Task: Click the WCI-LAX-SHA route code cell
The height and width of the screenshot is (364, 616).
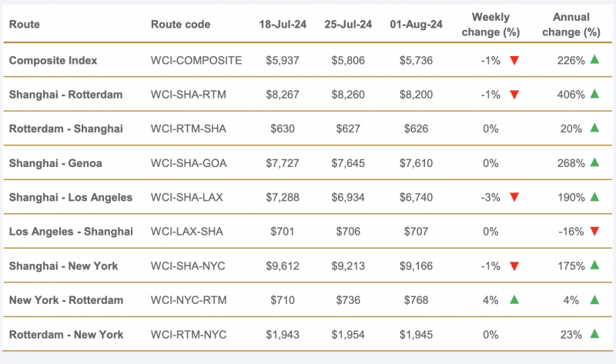Action: pyautogui.click(x=186, y=232)
